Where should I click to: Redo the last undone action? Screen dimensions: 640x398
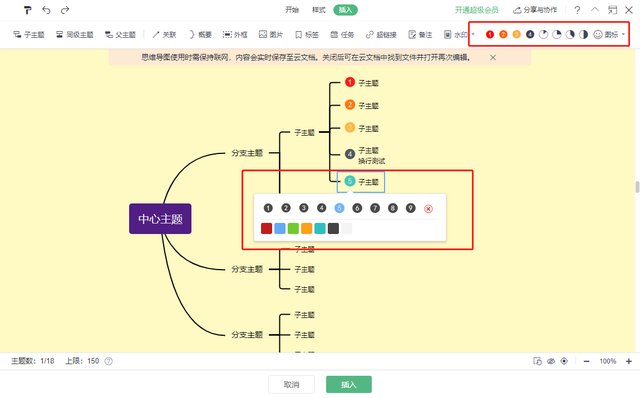point(65,10)
